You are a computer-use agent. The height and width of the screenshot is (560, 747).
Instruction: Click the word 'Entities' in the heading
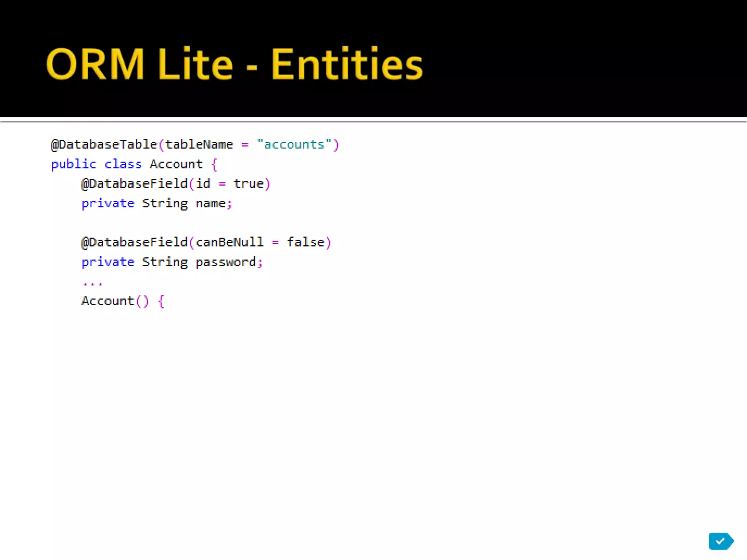tap(347, 64)
